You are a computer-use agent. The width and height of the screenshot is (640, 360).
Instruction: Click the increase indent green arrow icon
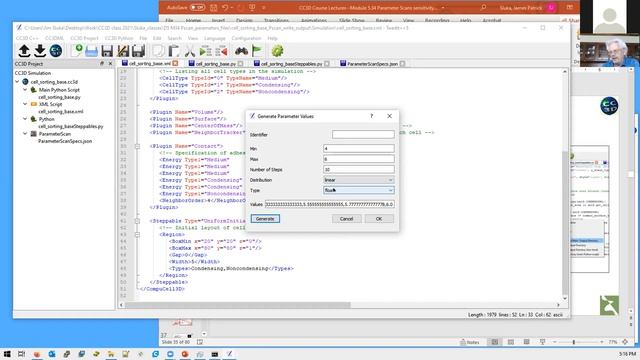pos(205,51)
